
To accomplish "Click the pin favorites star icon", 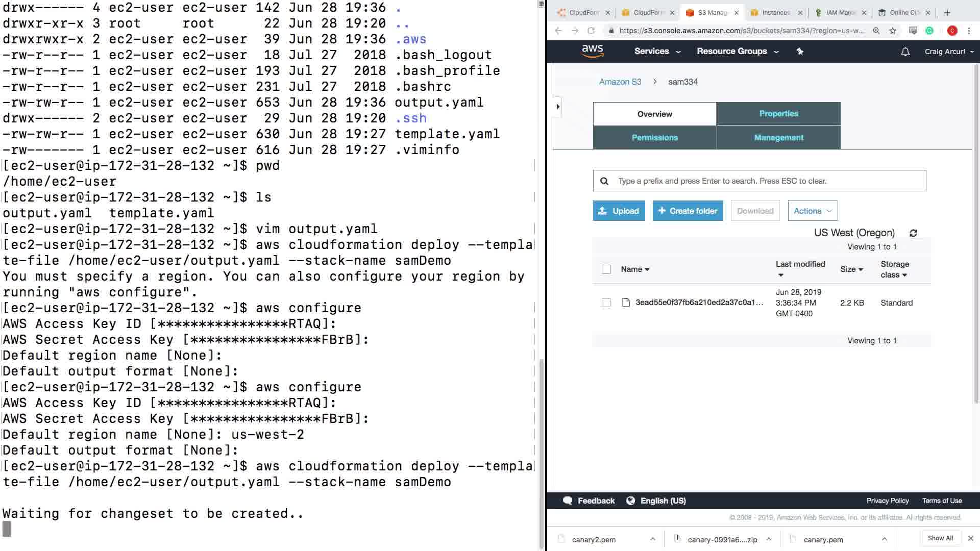I will pyautogui.click(x=800, y=51).
